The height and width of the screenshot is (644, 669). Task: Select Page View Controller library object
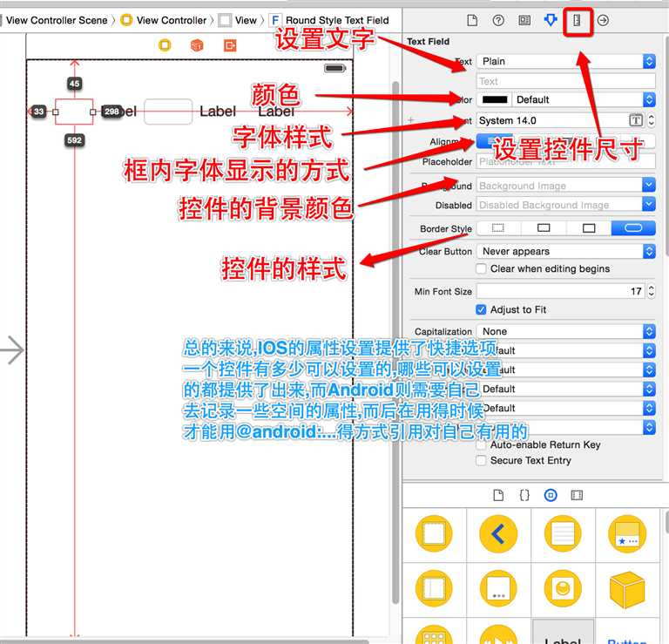coord(498,588)
